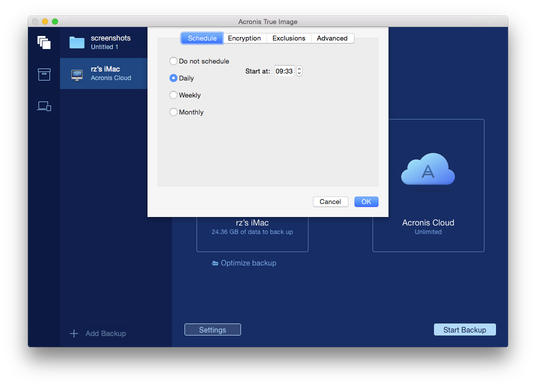
Task: Switch to the Encryption tab
Action: point(244,38)
